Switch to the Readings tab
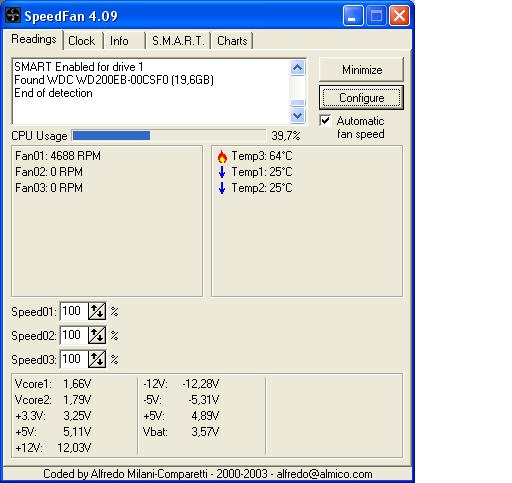The image size is (512, 483). tap(34, 39)
